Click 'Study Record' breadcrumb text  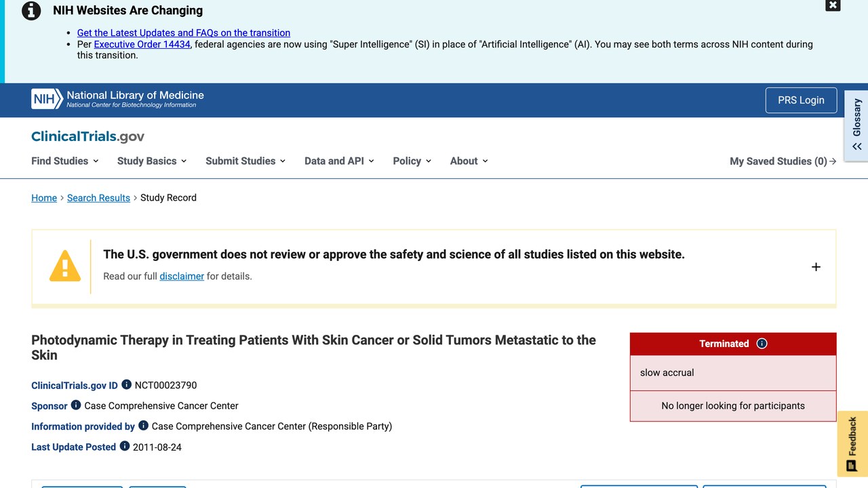[x=168, y=198]
